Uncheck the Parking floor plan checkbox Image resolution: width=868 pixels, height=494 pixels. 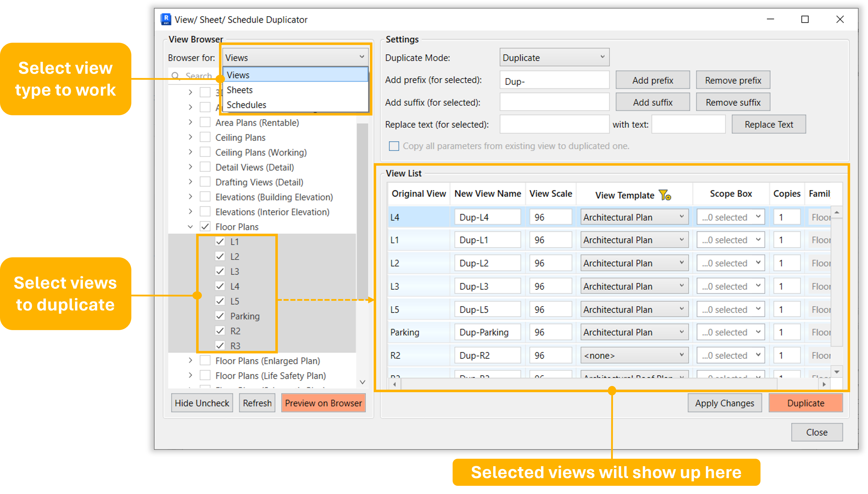point(220,316)
